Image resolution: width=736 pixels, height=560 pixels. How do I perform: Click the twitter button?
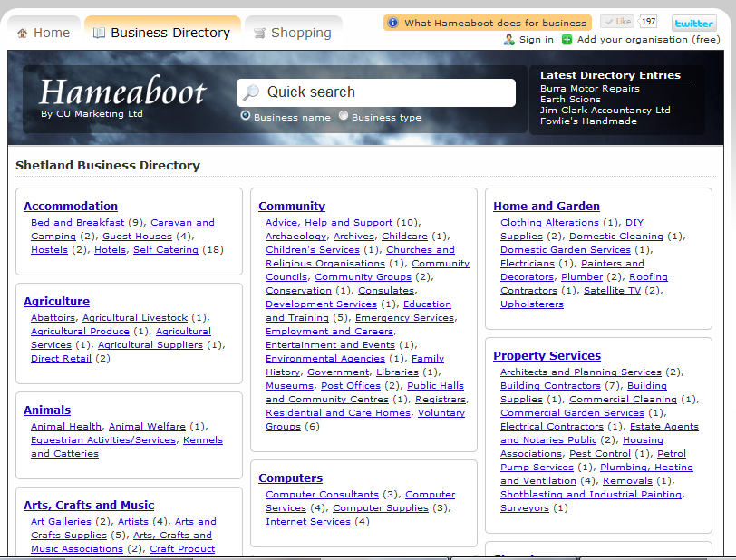[x=693, y=23]
